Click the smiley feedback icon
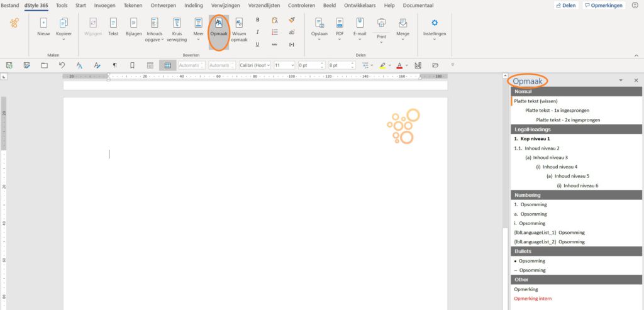 tap(635, 5)
